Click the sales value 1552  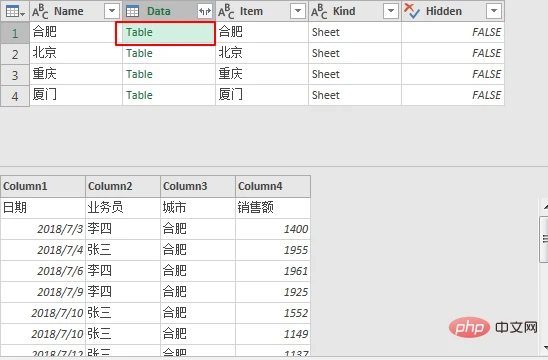pyautogui.click(x=273, y=313)
